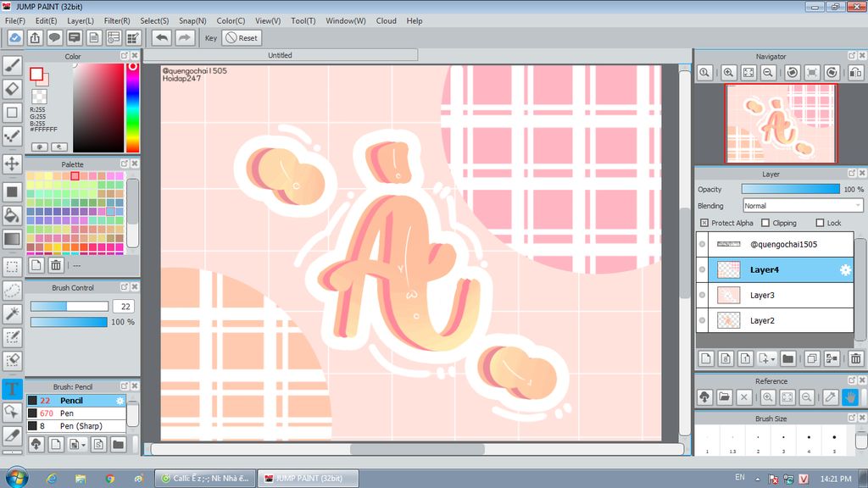
Task: Toggle Protect Alpha checkbox
Action: click(704, 223)
